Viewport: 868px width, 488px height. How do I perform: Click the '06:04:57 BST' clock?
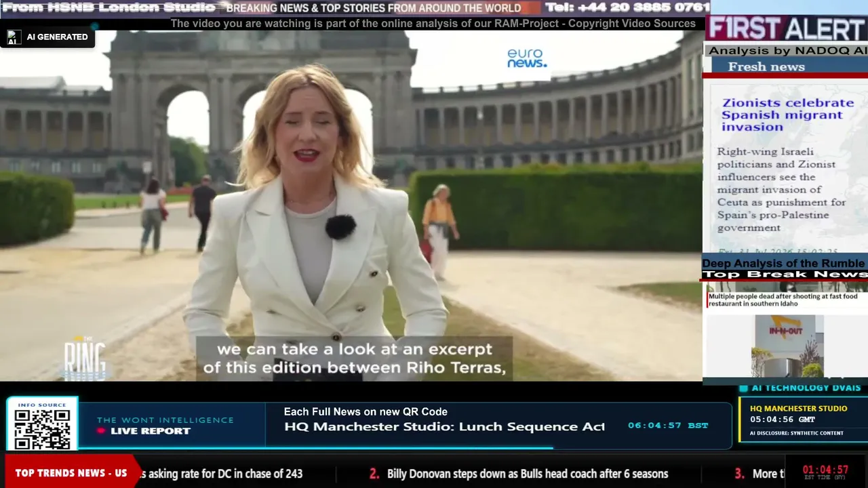click(668, 426)
